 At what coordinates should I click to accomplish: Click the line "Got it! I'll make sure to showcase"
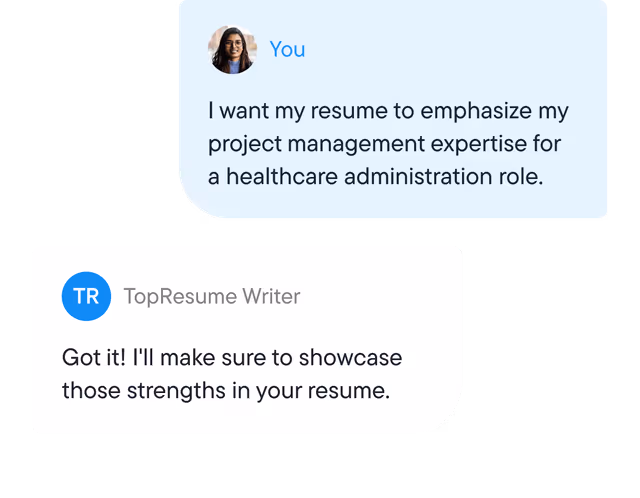[232, 357]
